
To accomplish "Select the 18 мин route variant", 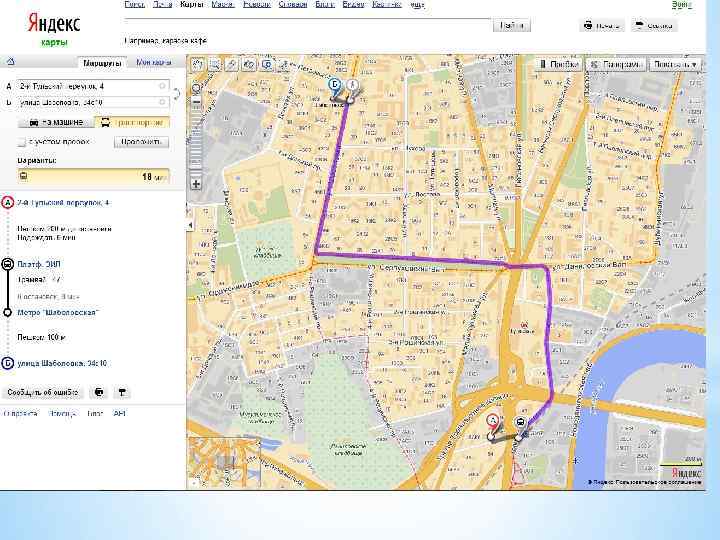I will click(x=94, y=176).
